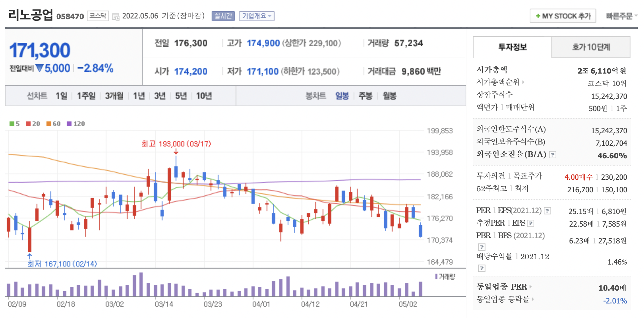This screenshot has width=644, height=318.
Task: Click the 10.40배 동일업종 PER value
Action: (x=612, y=288)
